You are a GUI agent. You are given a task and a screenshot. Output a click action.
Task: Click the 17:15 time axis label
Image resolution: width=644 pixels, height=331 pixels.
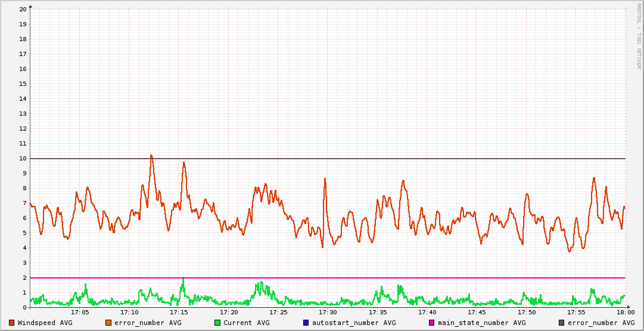(x=179, y=312)
